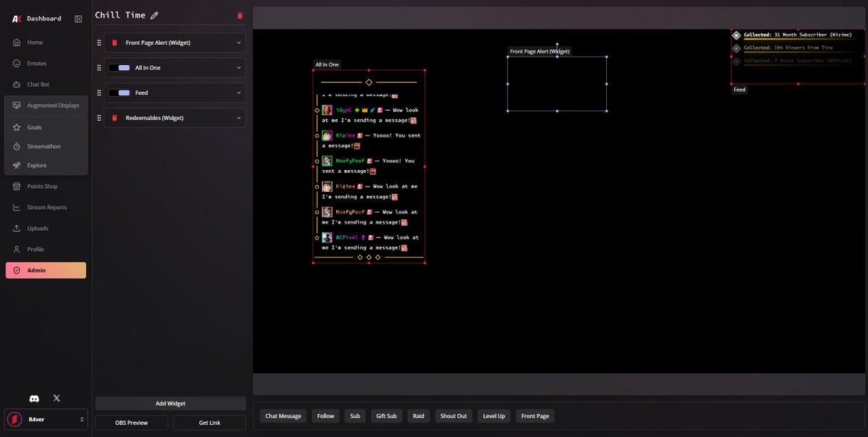Click the Get Link button
This screenshot has width=868, height=437.
point(210,423)
